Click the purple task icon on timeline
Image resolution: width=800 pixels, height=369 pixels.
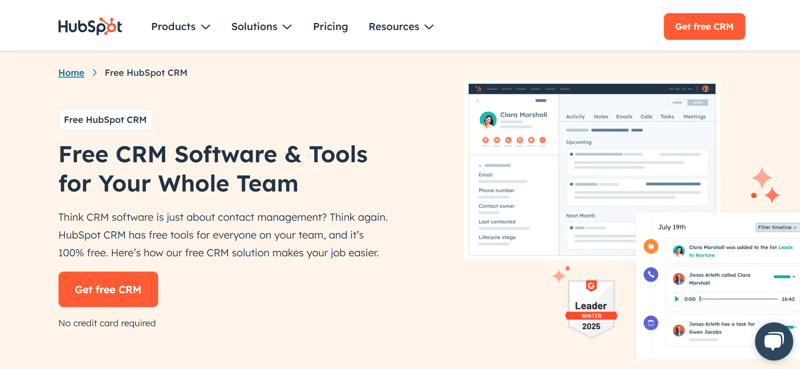651,323
